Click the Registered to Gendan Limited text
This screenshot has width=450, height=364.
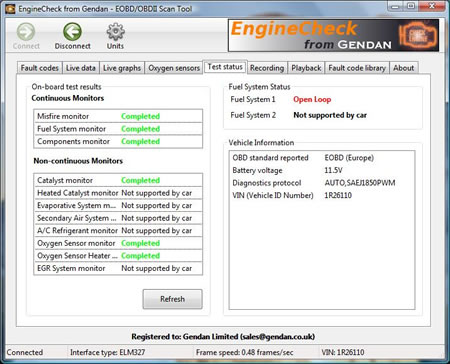point(223,337)
